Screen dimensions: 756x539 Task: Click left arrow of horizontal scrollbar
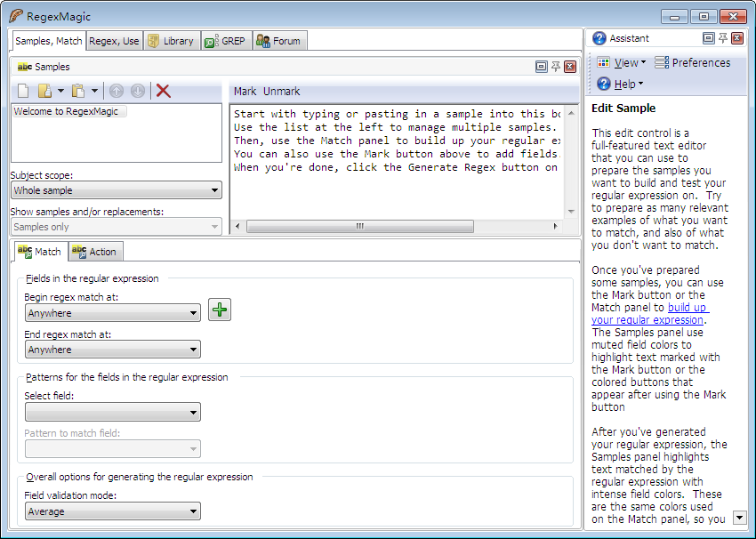(237, 226)
